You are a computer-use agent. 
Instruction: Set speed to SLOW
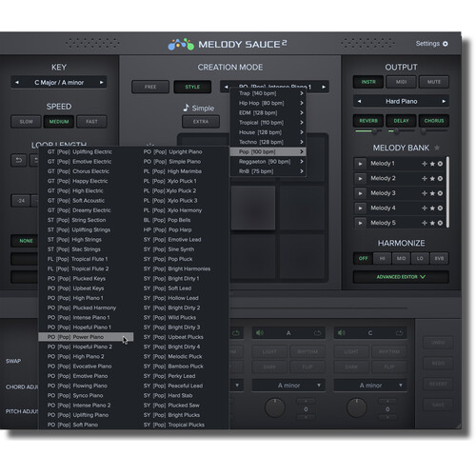tap(26, 122)
